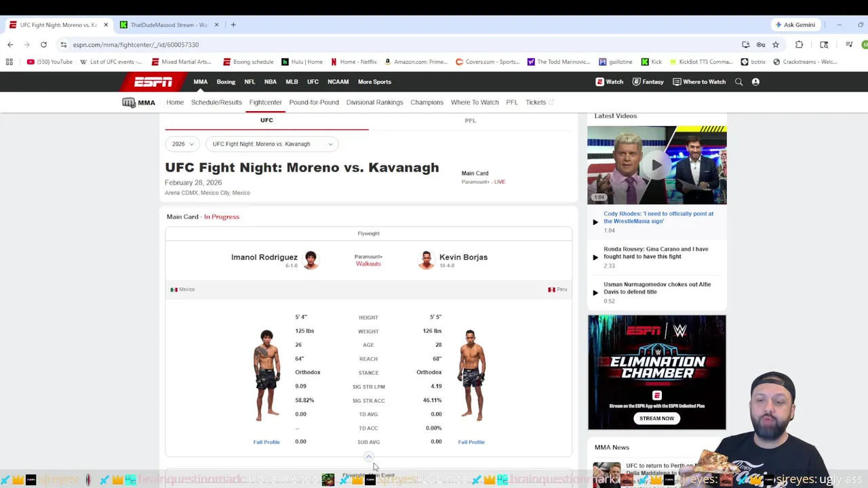Select NCAAM in ESPN top navigation
Screen dimensions: 868x488
tap(338, 82)
